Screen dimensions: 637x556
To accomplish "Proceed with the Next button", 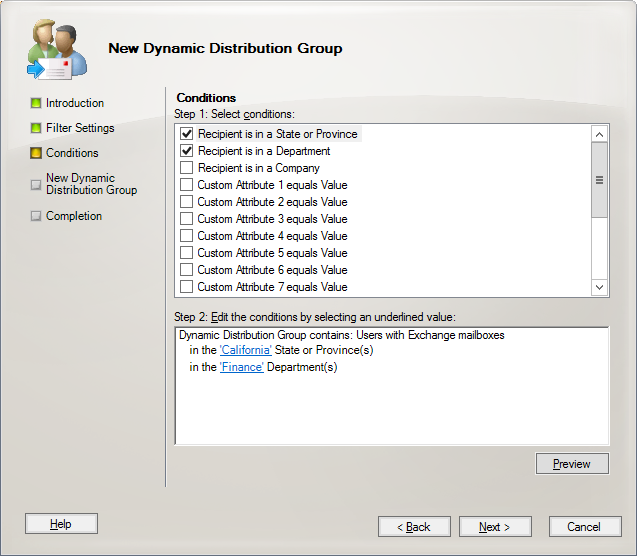I will pos(495,527).
